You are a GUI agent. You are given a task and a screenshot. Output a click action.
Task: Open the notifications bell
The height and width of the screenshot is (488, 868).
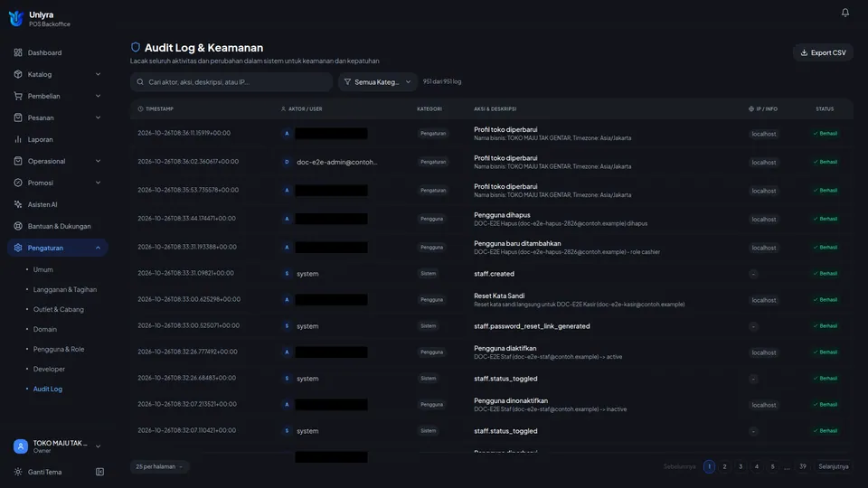(844, 12)
